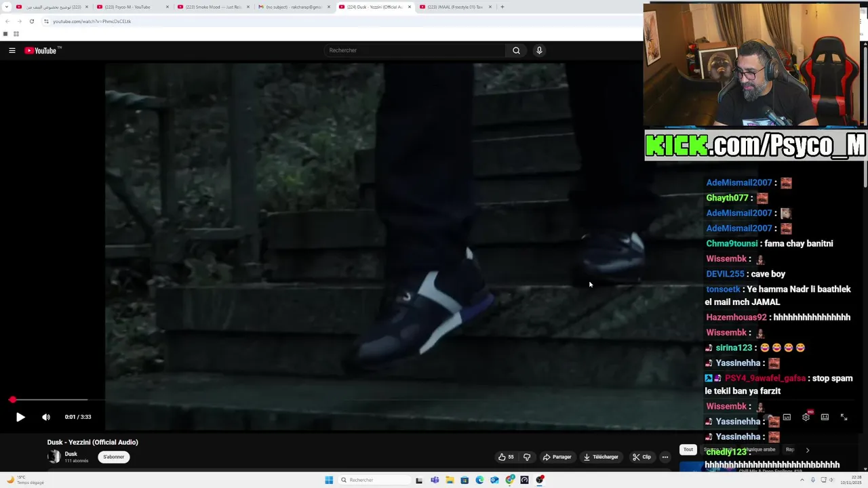This screenshot has width=868, height=488.
Task: Share the video via Partager
Action: [557, 457]
